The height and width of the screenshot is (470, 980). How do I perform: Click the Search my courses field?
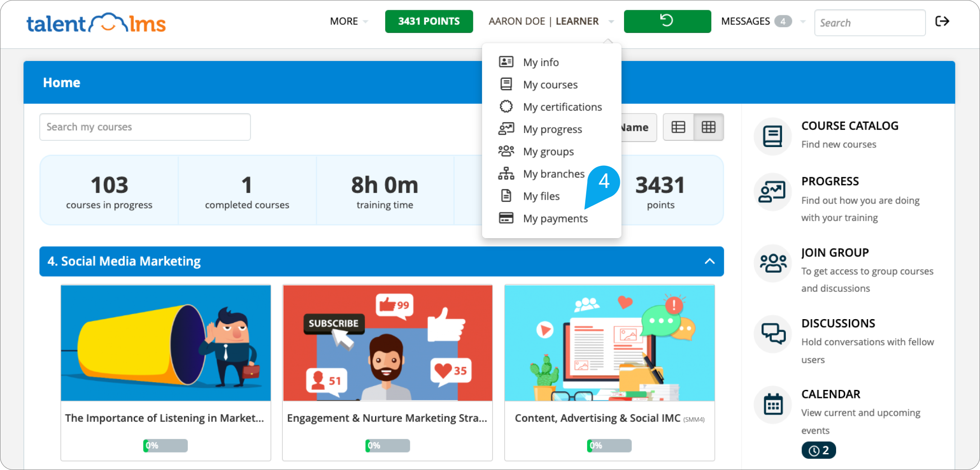click(145, 127)
